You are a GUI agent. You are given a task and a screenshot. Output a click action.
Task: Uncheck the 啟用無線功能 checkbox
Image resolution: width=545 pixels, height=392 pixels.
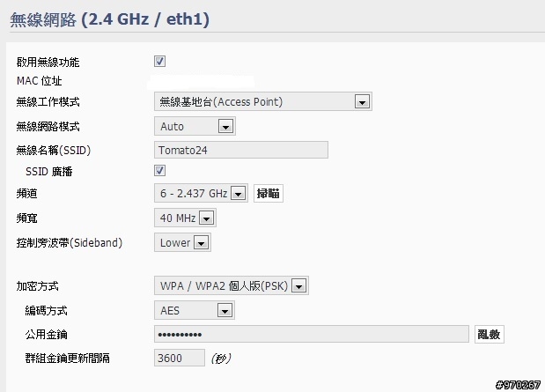[x=159, y=61]
